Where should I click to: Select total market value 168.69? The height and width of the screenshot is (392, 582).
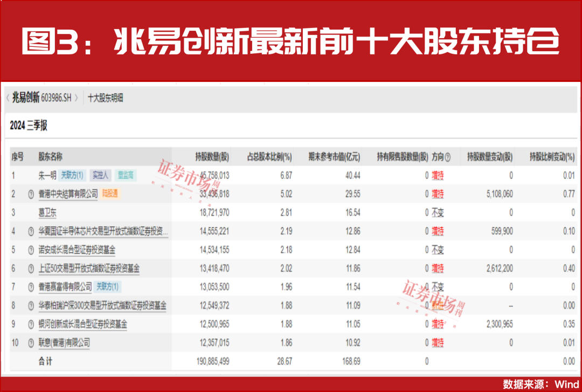tap(351, 361)
